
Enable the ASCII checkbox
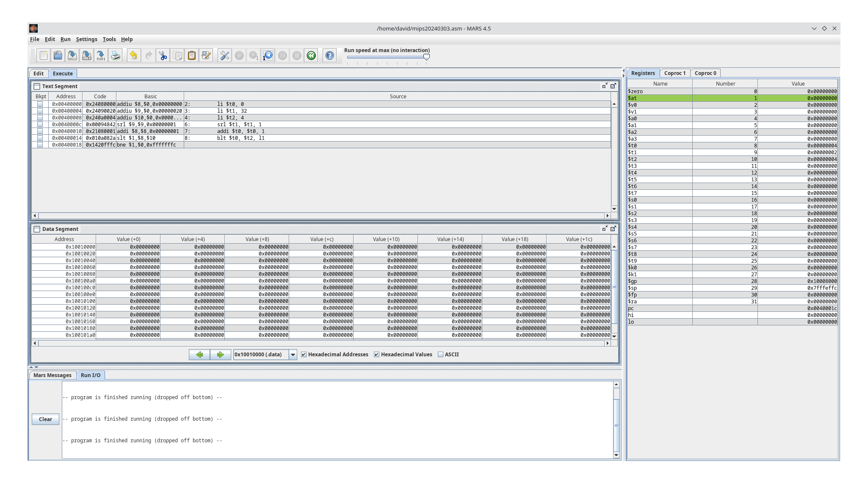(441, 354)
